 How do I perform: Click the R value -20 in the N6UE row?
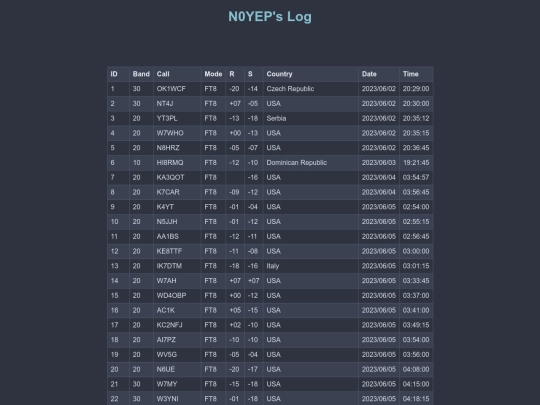[x=234, y=370]
